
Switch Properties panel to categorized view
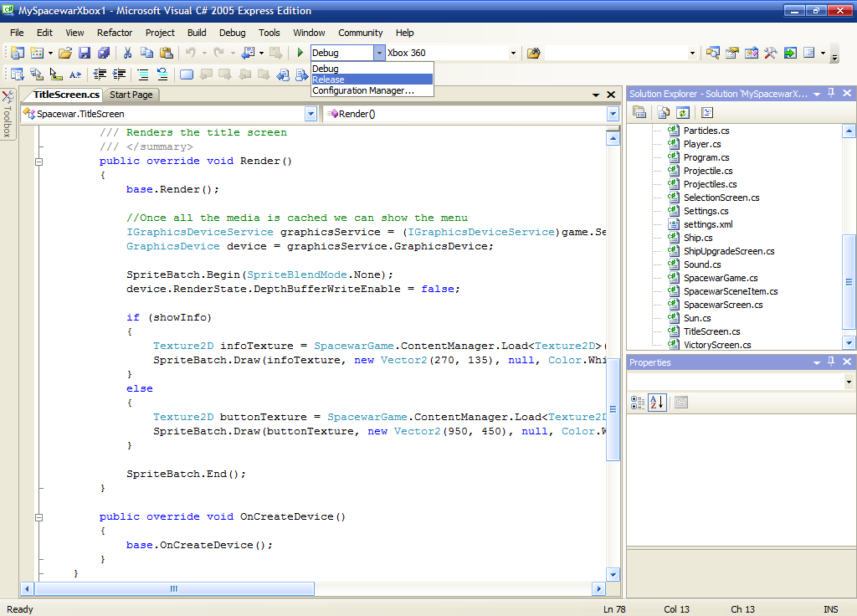(x=638, y=403)
